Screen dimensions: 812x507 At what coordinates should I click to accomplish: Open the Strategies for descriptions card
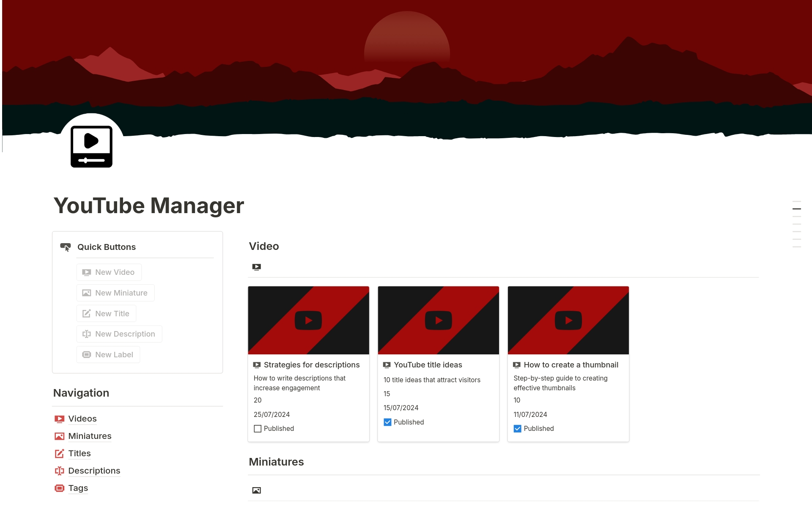[x=312, y=364]
